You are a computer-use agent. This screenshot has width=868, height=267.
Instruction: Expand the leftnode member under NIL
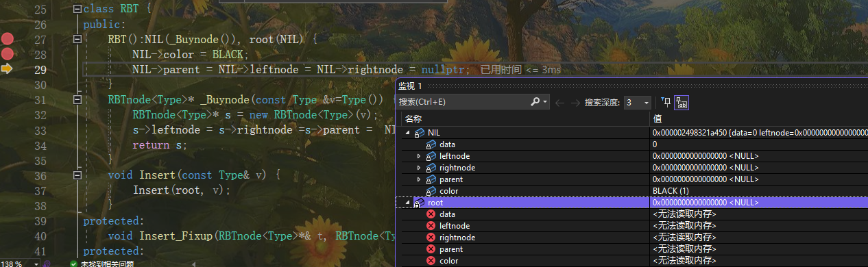(x=419, y=156)
